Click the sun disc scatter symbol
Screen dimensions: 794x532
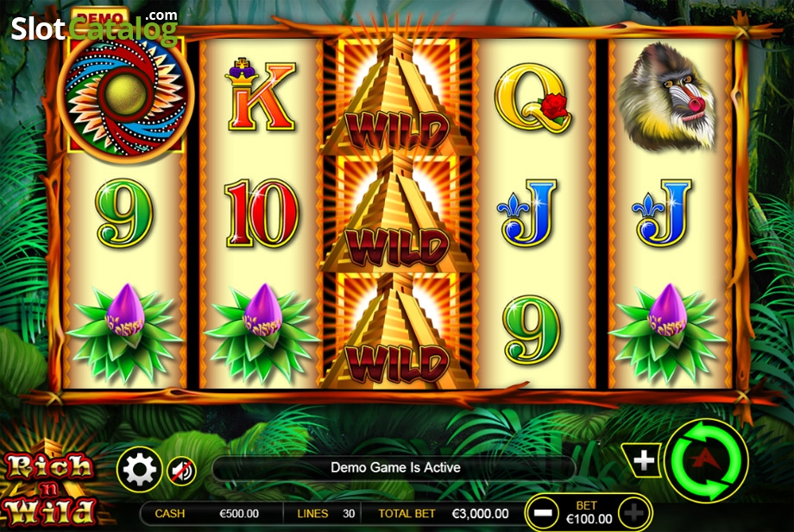coord(126,95)
